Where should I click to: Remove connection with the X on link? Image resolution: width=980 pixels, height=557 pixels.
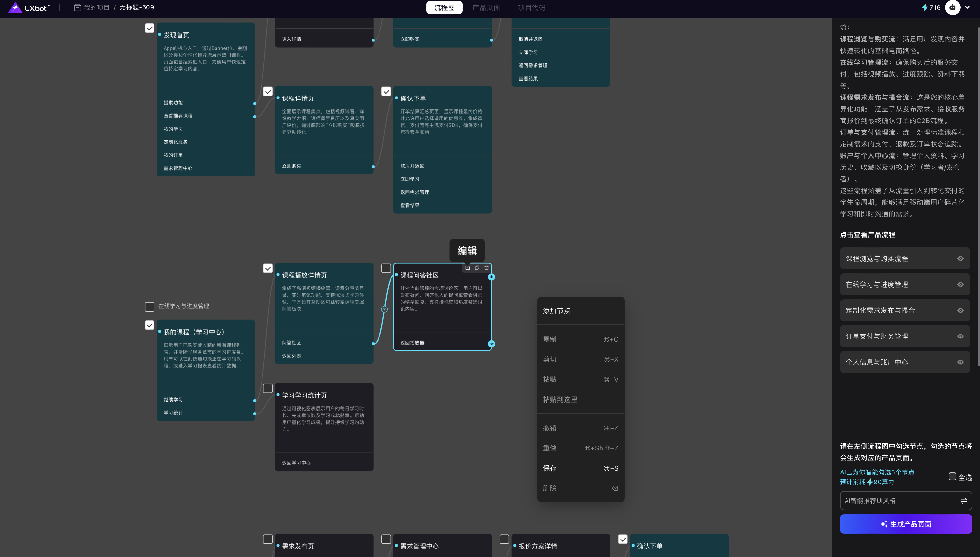click(x=384, y=309)
